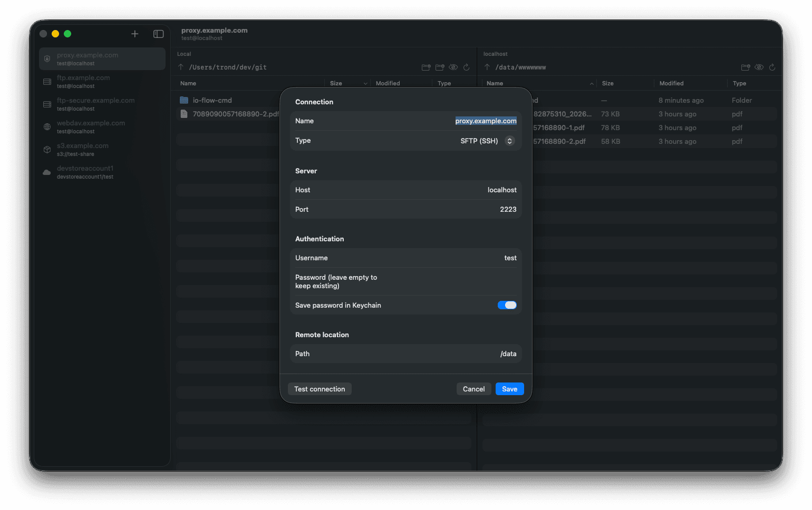812x510 pixels.
Task: Click the 8 minutes ago modified cell
Action: point(681,100)
